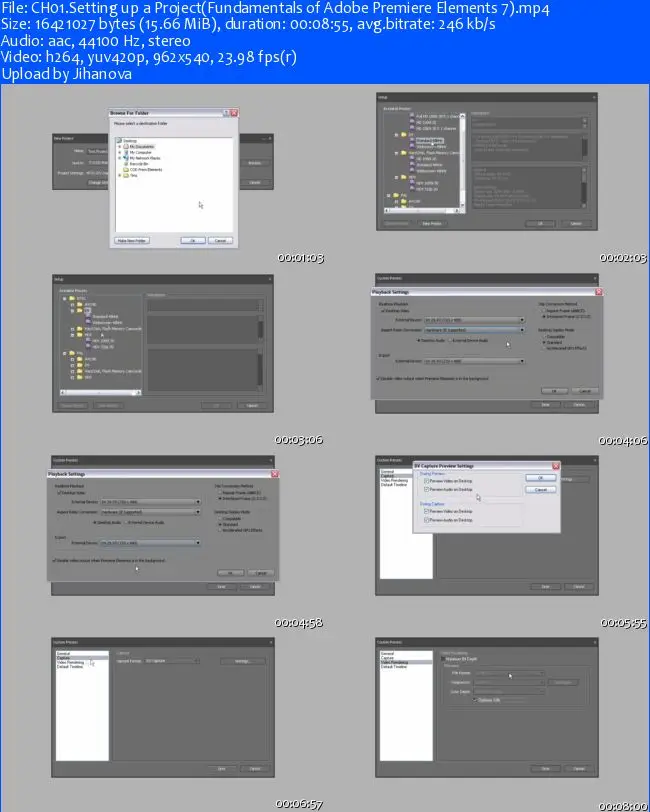Select Accelerated GPU Effects radio in 00:04:58 frame
Screen dimensions: 650x812
220,530
